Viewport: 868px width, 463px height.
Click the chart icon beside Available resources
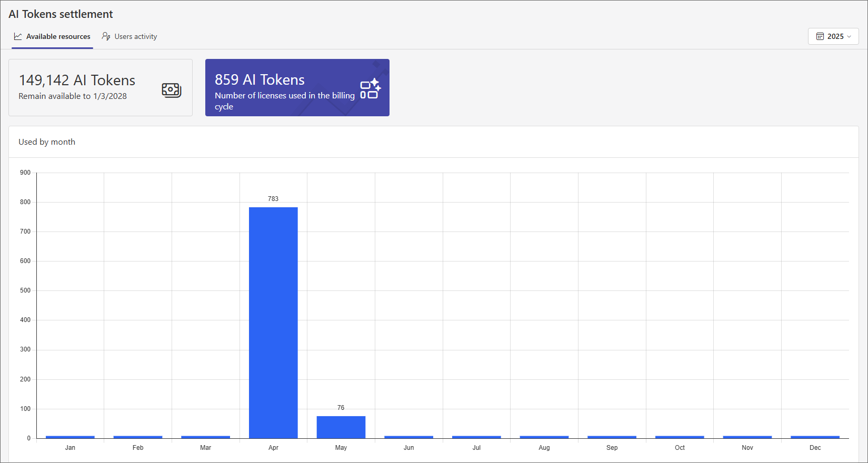(x=18, y=36)
